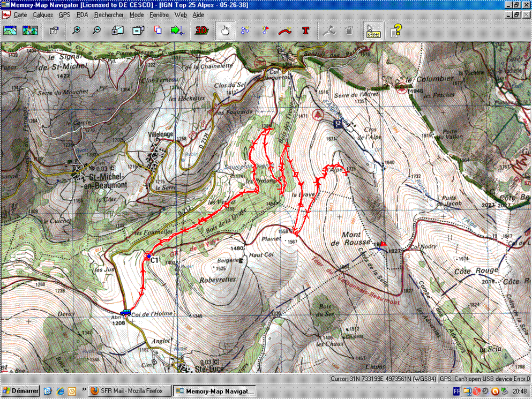Switch to 3D view
This screenshot has height=399, width=532.
pos(201,31)
